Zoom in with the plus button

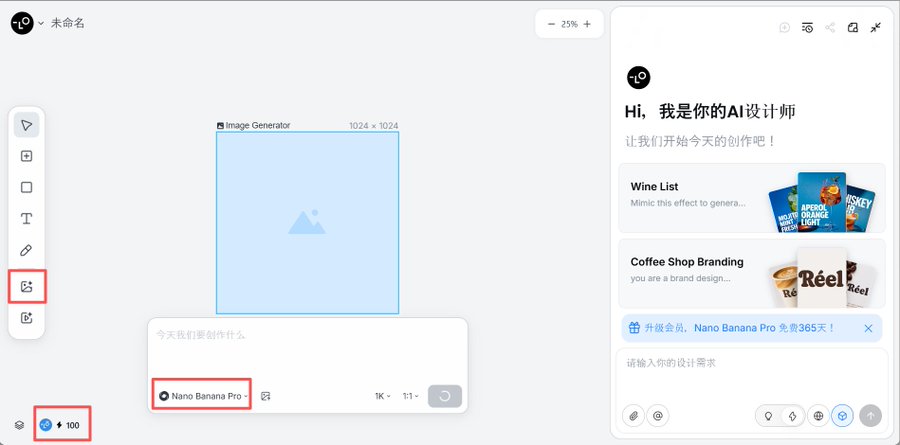click(x=587, y=24)
